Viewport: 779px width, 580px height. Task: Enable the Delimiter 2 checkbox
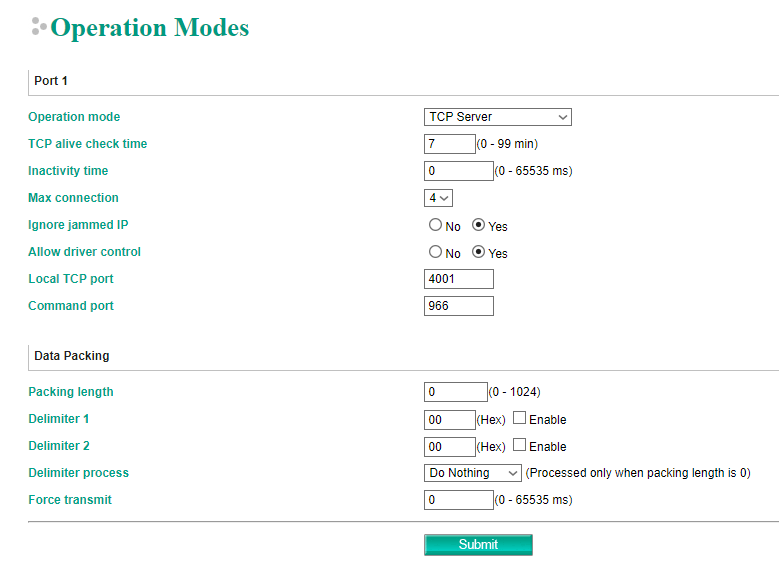(519, 446)
